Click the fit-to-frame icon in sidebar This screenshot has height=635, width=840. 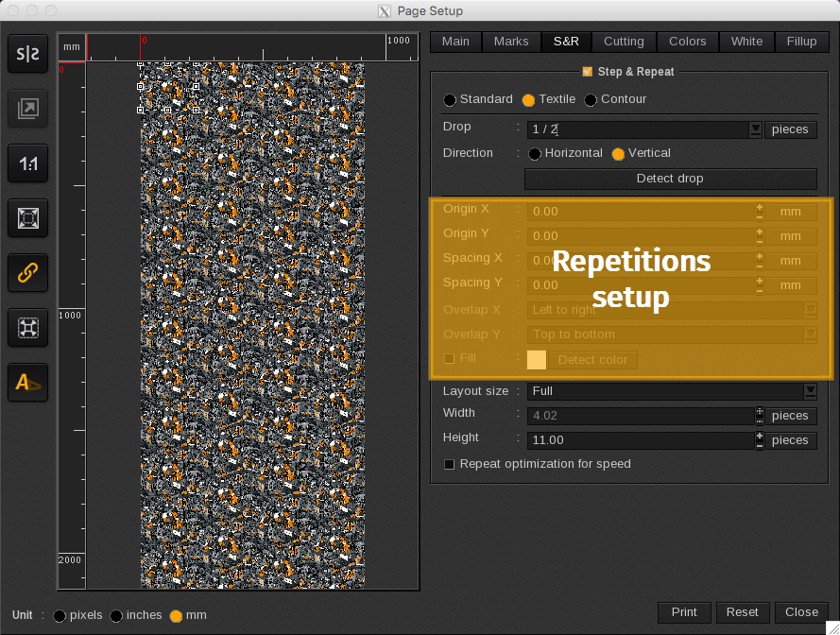28,218
